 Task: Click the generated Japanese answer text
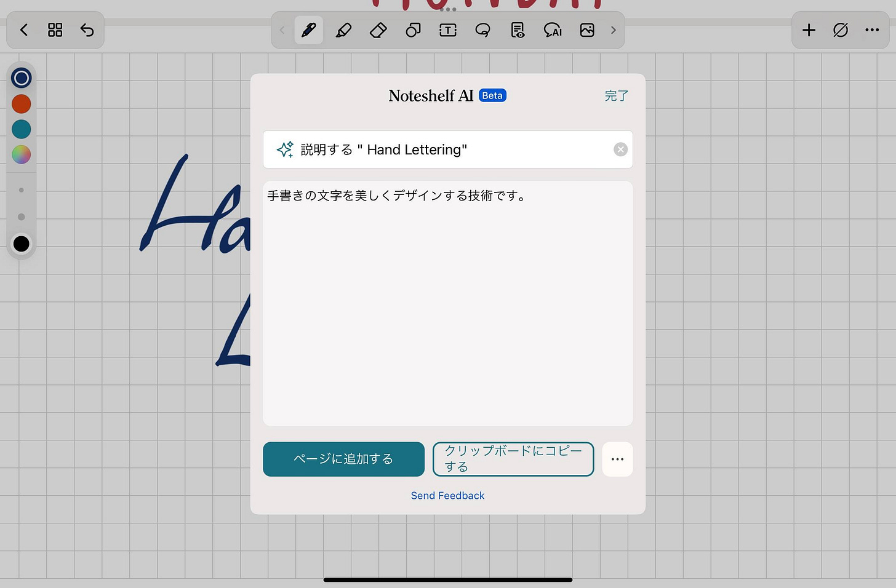(397, 196)
